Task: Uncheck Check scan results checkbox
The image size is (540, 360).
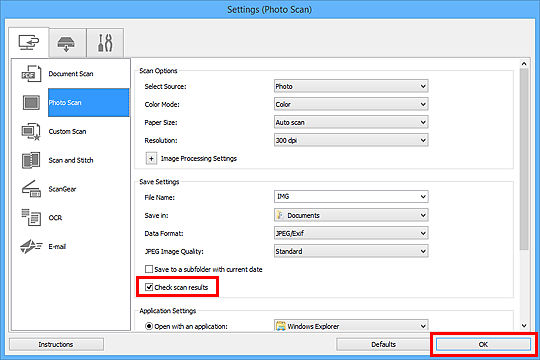Action: (x=149, y=287)
